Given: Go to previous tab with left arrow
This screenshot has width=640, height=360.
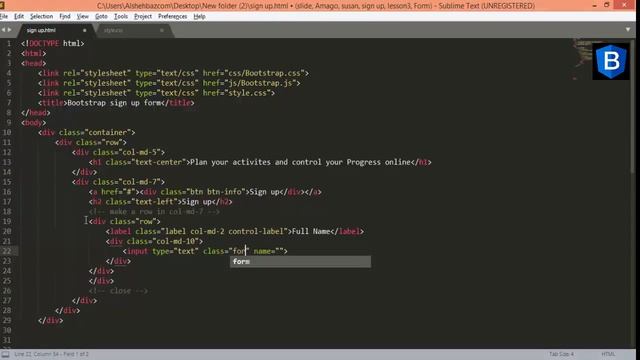Looking at the screenshot, I should (3, 30).
